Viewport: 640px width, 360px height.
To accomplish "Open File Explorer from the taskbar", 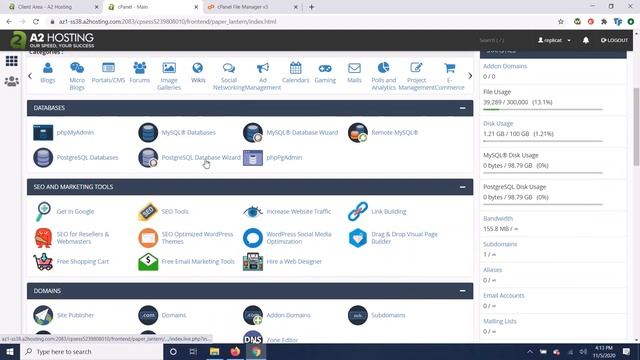I will (214, 351).
